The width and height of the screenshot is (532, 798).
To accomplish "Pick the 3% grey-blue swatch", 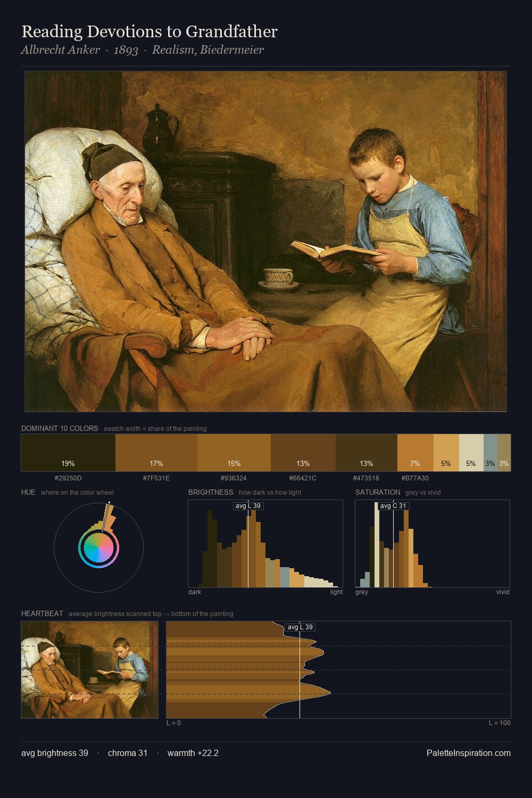I will point(491,453).
